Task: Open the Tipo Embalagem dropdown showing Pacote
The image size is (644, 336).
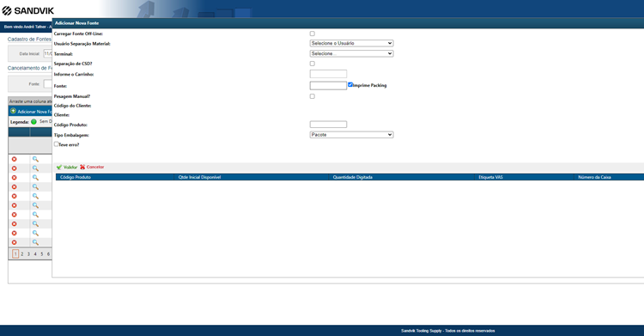Action: coord(351,134)
